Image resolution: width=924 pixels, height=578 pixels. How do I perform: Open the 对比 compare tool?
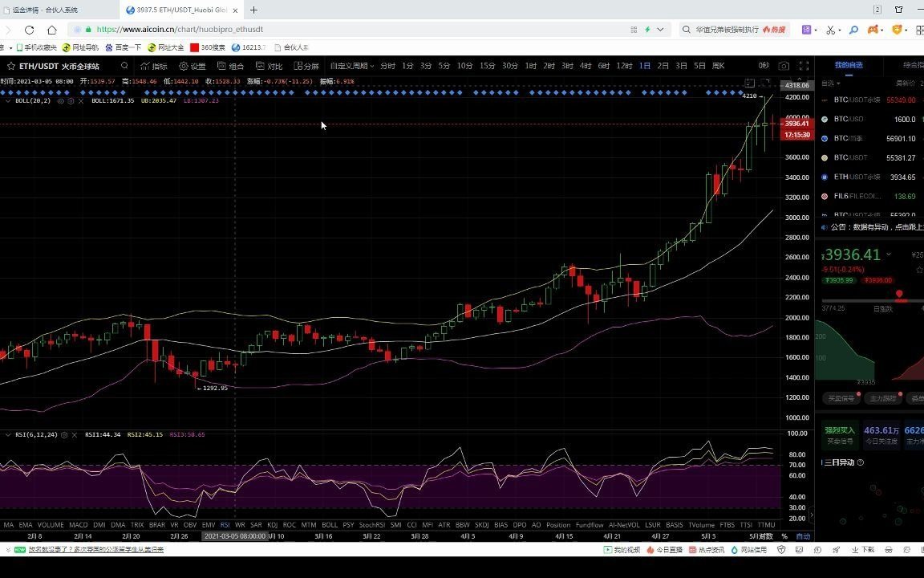(269, 66)
